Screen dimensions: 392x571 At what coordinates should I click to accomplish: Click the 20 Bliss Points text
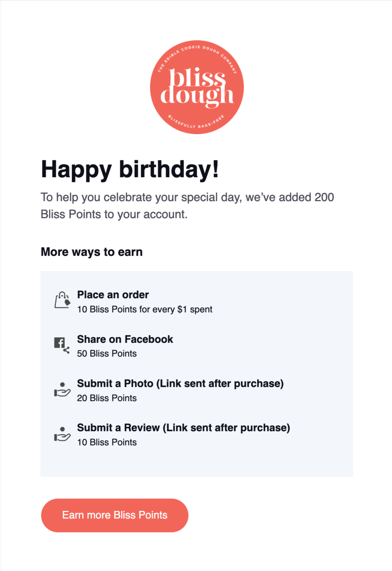107,398
